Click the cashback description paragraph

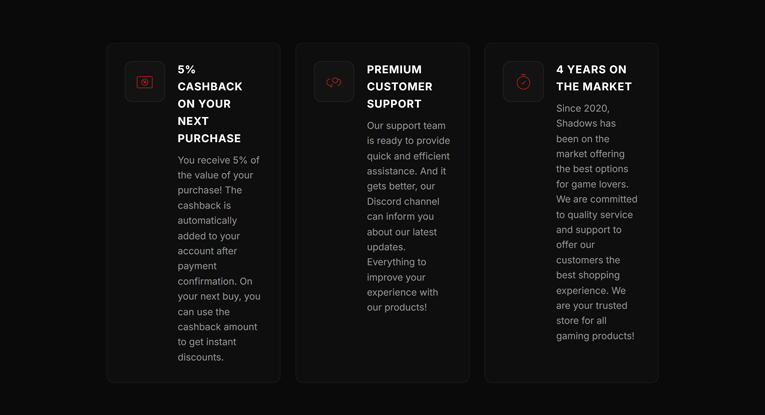[x=218, y=258]
